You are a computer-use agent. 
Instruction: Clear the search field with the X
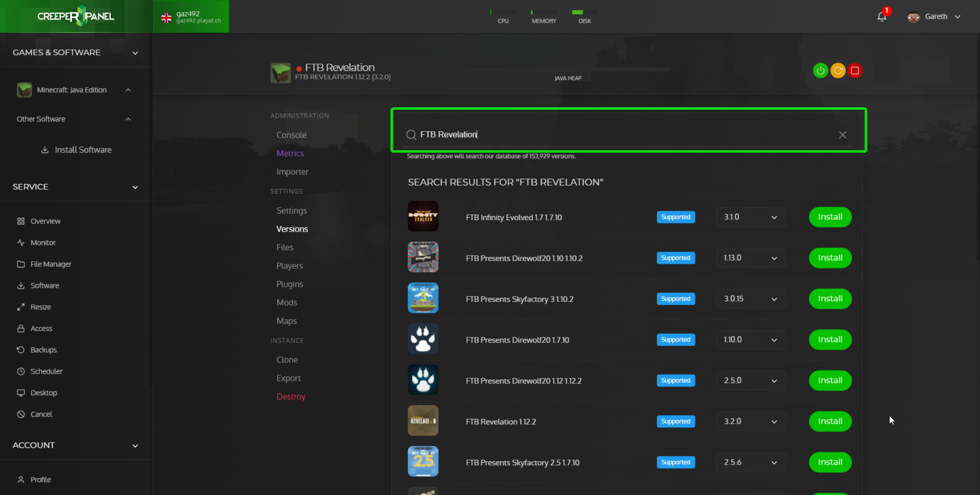point(842,135)
